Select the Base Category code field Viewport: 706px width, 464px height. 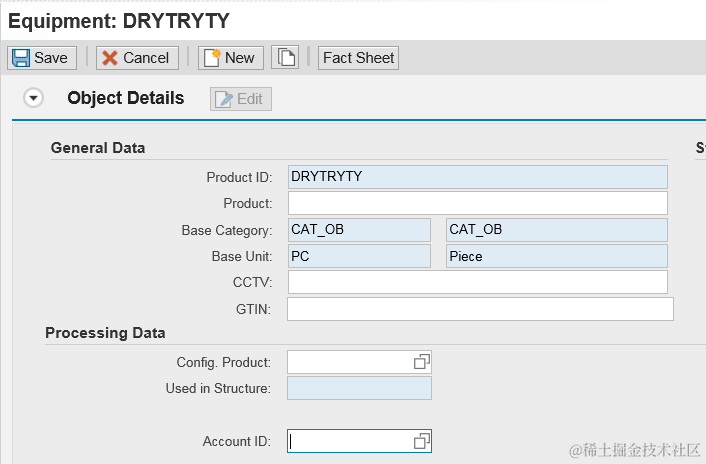(x=359, y=230)
